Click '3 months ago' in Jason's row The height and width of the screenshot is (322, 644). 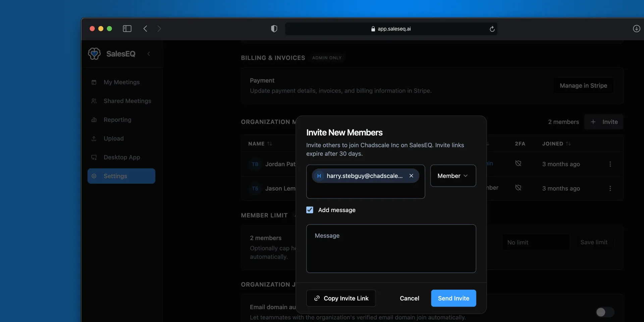click(561, 189)
